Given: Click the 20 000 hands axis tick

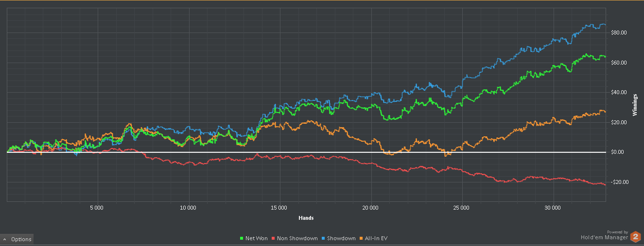Looking at the screenshot, I should click(370, 208).
